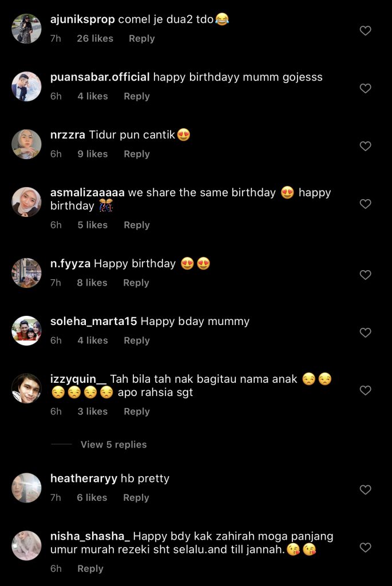Heart the comment from n.fyyza
392x586 pixels.
point(365,275)
